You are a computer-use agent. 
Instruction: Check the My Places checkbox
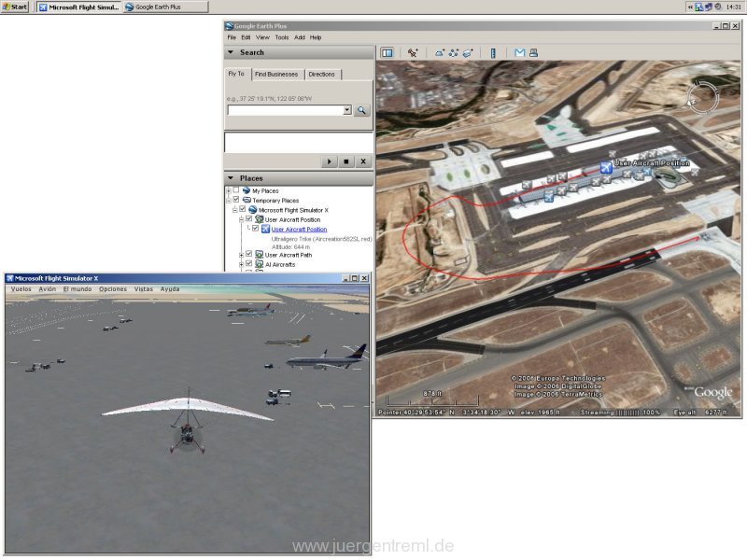236,190
